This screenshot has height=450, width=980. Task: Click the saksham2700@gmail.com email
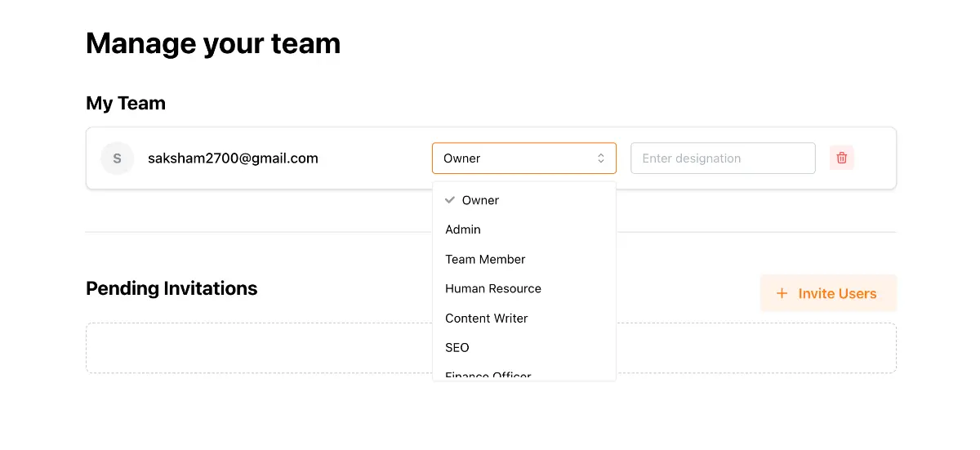233,158
